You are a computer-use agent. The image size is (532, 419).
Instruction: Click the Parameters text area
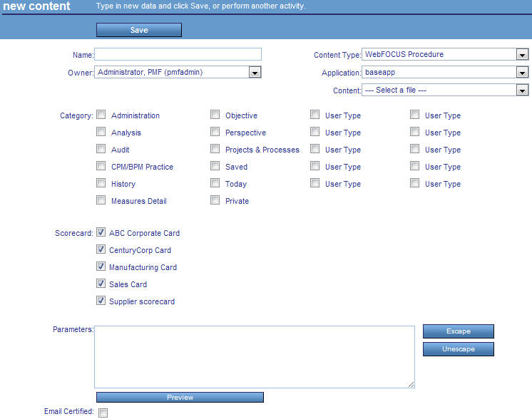pyautogui.click(x=255, y=356)
